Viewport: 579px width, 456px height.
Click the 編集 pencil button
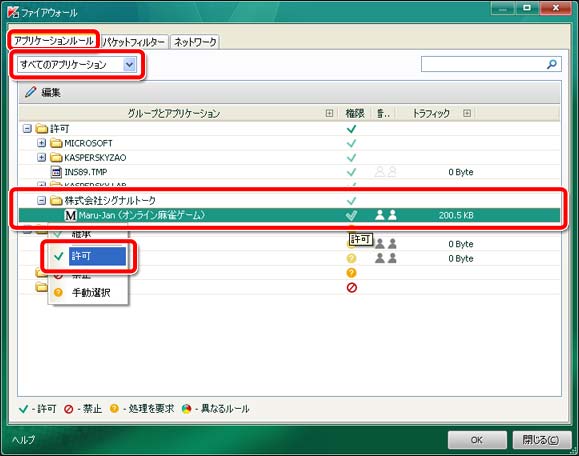coord(43,92)
